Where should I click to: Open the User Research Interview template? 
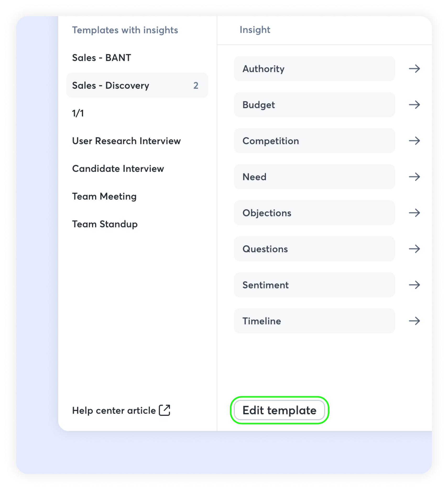[126, 141]
